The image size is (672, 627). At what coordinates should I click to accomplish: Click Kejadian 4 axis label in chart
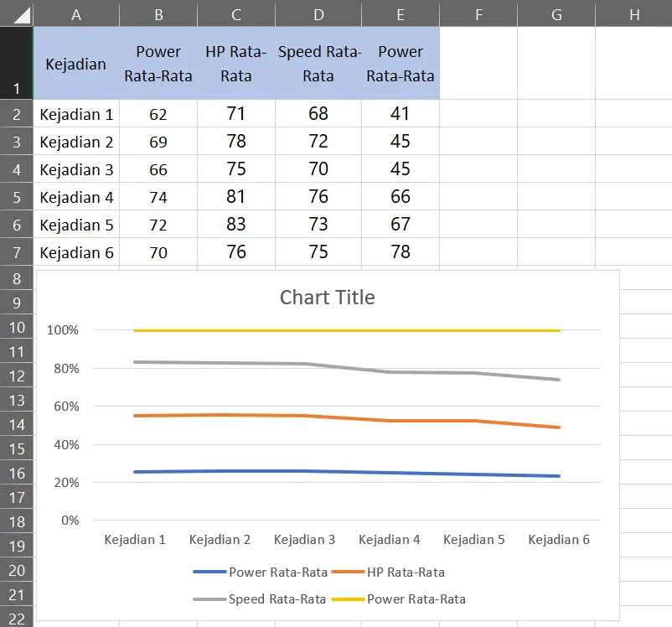click(x=389, y=540)
